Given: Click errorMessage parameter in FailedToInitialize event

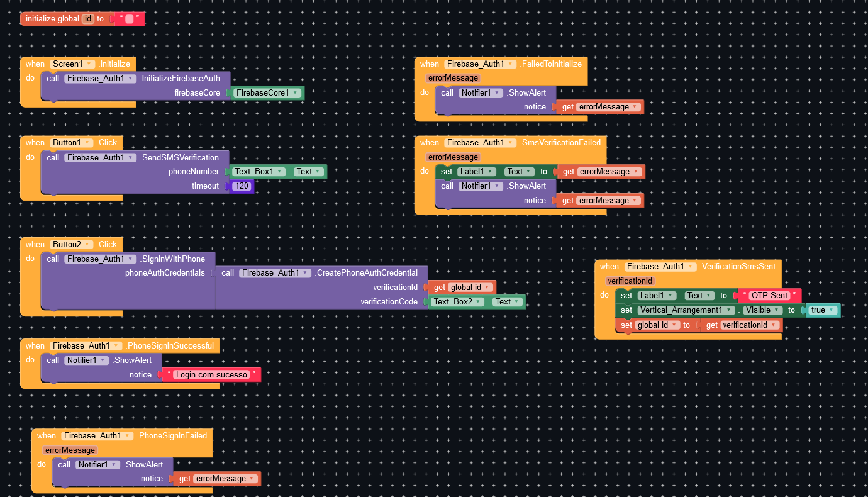Looking at the screenshot, I should (453, 78).
